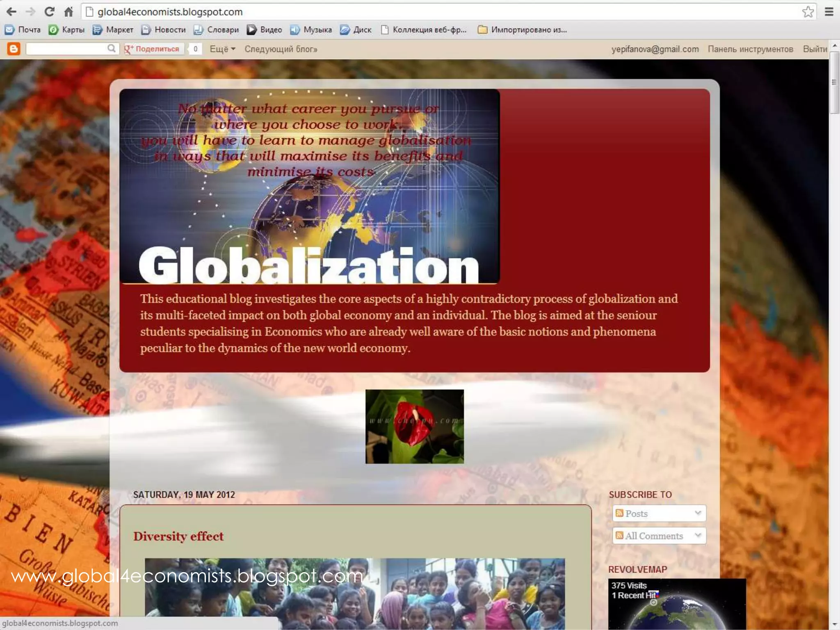
Task: Go back with the browser back arrow
Action: [11, 12]
